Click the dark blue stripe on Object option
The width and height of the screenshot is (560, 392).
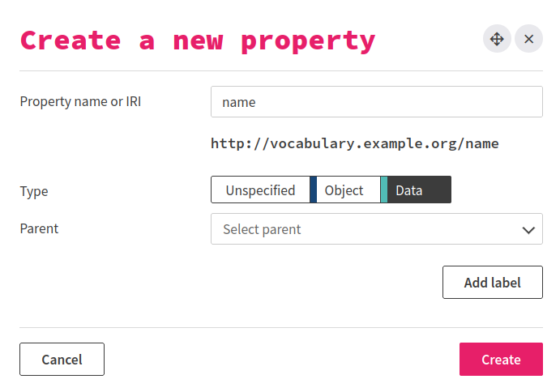click(x=314, y=190)
